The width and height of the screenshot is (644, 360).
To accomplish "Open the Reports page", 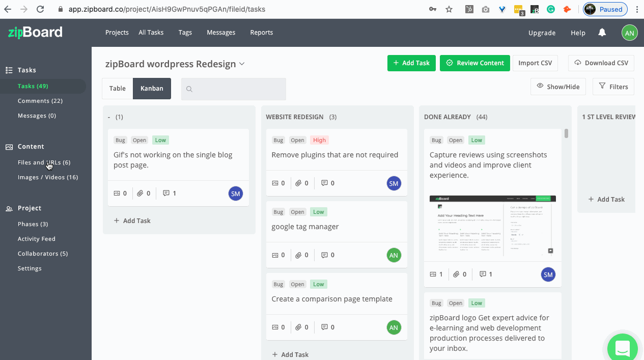I will pyautogui.click(x=262, y=33).
